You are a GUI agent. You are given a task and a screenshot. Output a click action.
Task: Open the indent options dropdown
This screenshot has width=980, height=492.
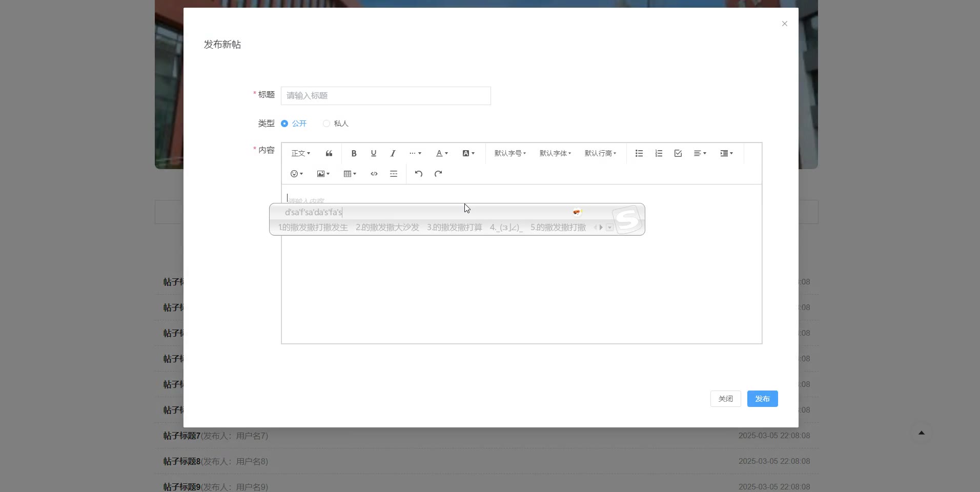click(727, 153)
